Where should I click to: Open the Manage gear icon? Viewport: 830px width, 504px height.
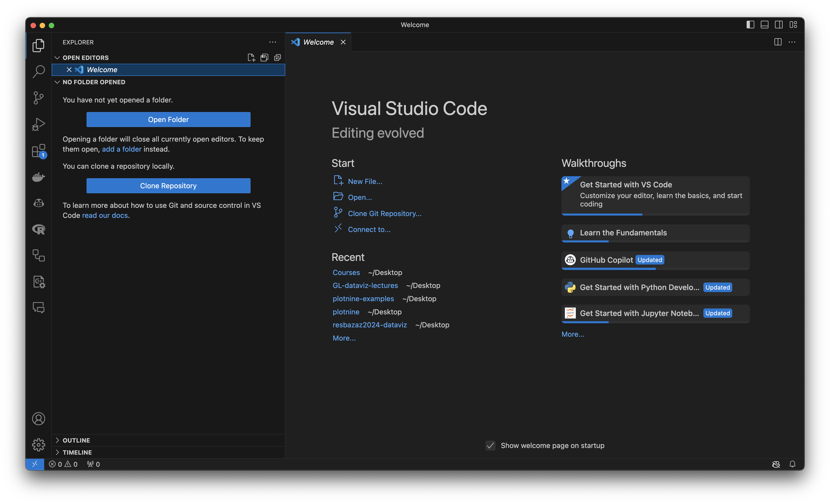38,445
